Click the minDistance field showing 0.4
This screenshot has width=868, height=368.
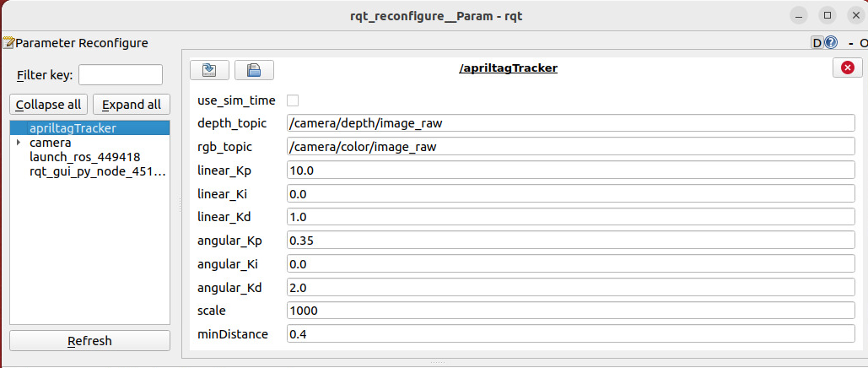[571, 334]
